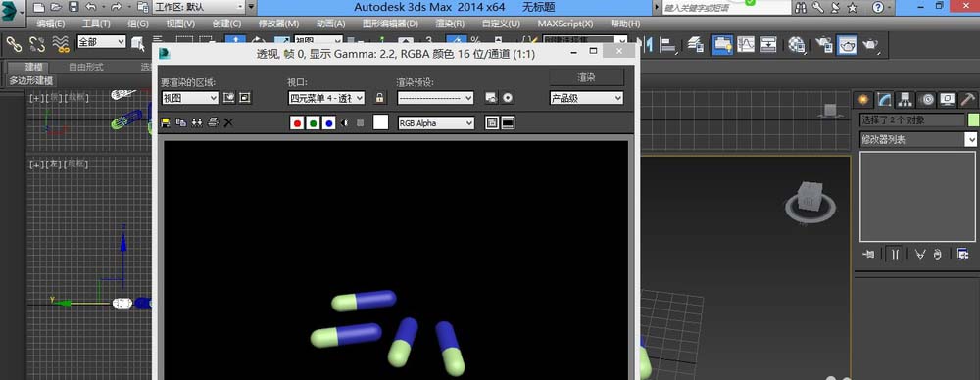Toggle the Graphite Modeling Tools ribbon icon
The width and height of the screenshot is (980, 380).
[x=722, y=44]
